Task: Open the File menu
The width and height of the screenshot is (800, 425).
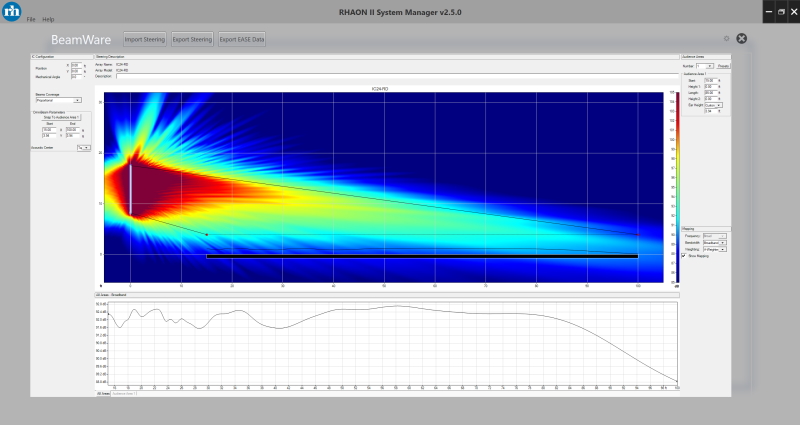Action: [x=31, y=19]
